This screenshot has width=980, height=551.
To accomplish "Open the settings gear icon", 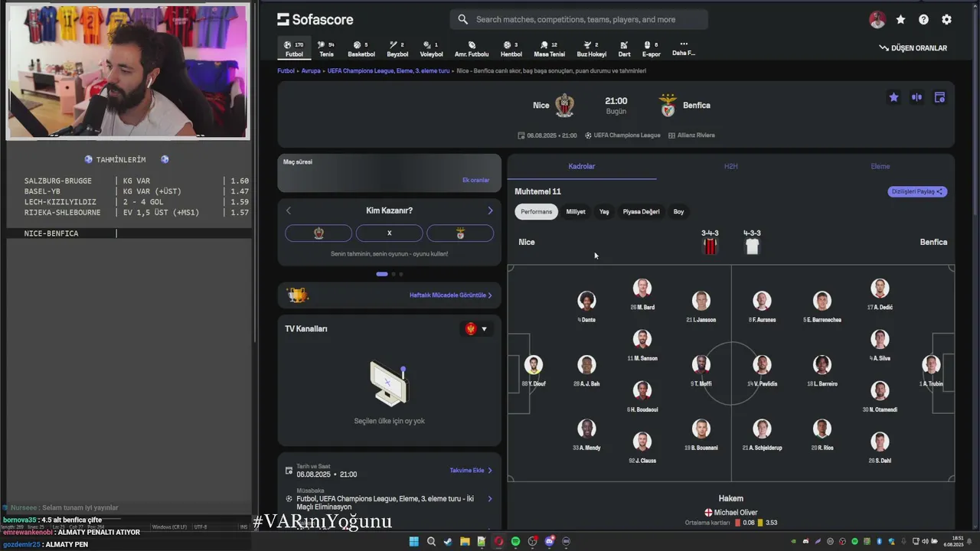I will [946, 20].
